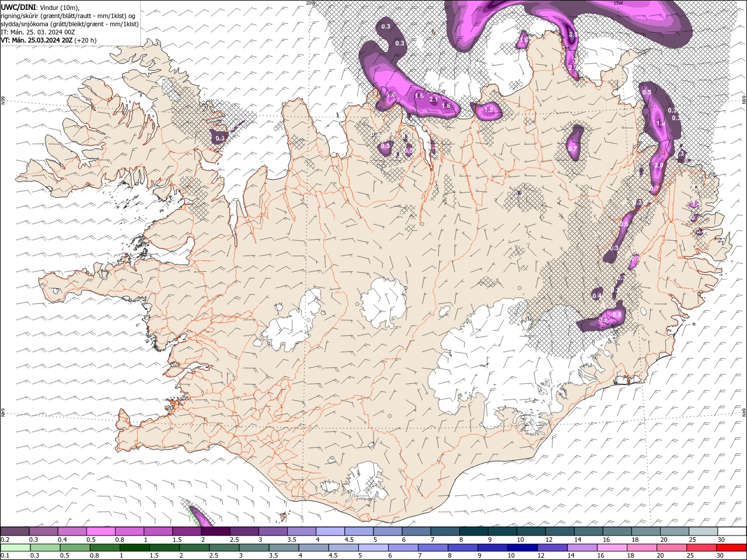Click the 1.5 precipitation value on the north coast

point(488,110)
